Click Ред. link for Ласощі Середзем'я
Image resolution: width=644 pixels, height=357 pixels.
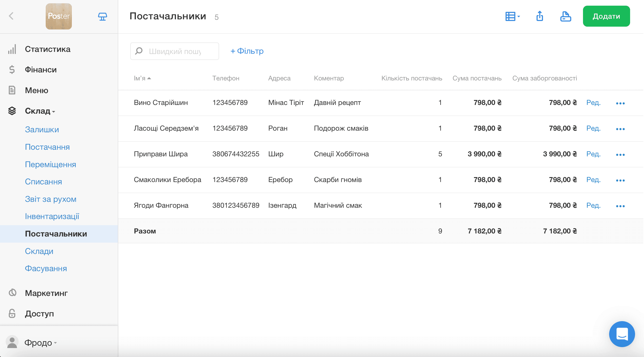point(593,128)
